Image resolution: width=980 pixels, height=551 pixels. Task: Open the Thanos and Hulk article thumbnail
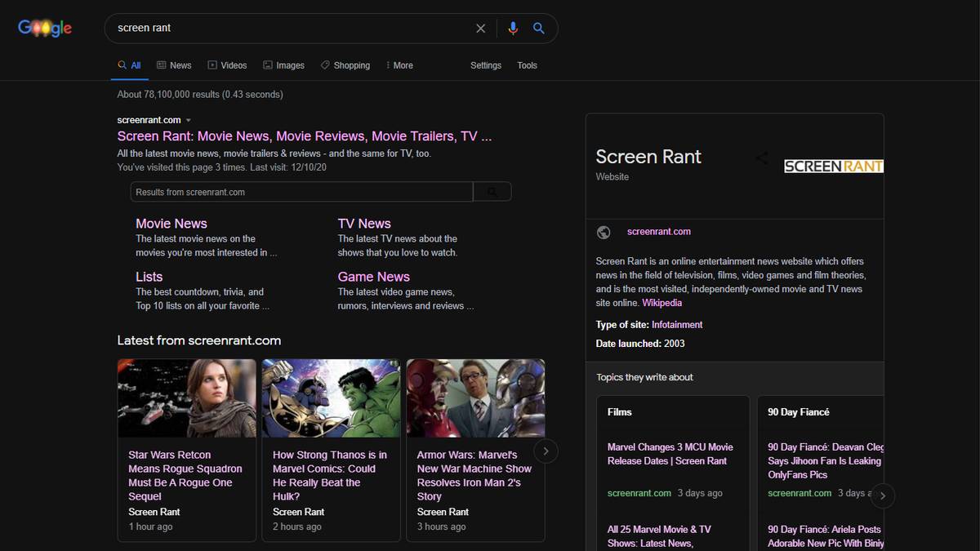331,398
